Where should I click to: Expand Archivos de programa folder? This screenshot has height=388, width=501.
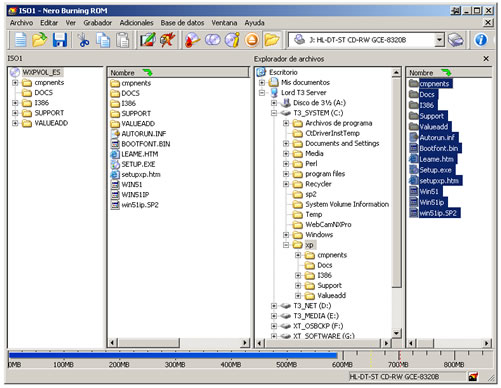pos(286,123)
